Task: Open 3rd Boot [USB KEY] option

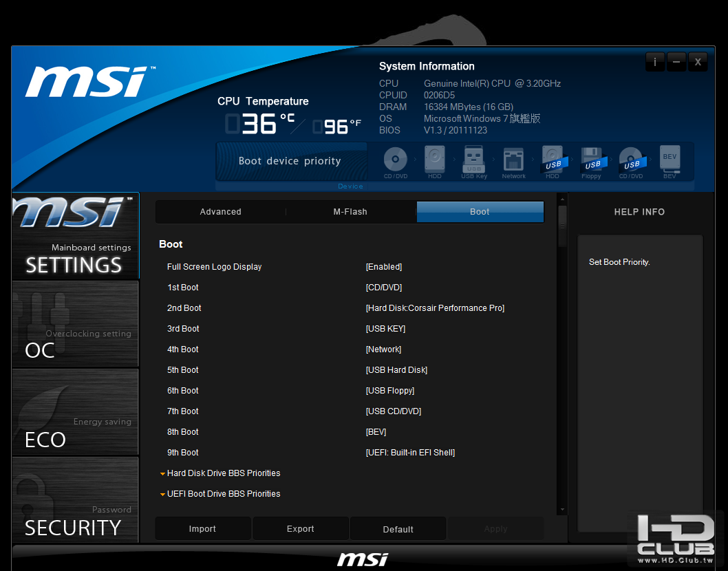Action: (x=386, y=329)
